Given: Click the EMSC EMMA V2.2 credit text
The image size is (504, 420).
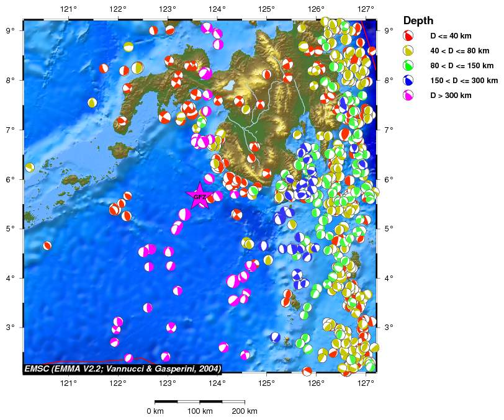Looking at the screenshot, I should coord(122,369).
